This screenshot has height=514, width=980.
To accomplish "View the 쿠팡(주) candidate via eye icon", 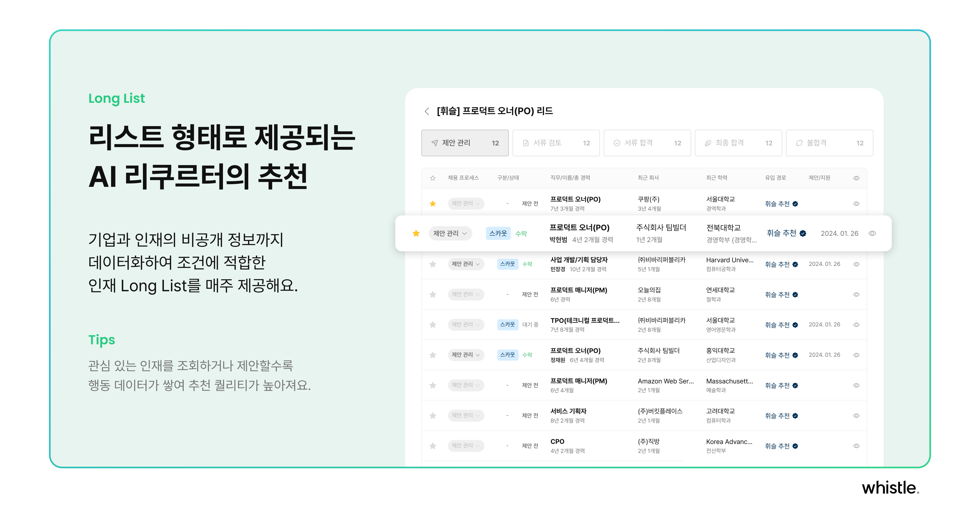I will pyautogui.click(x=856, y=204).
